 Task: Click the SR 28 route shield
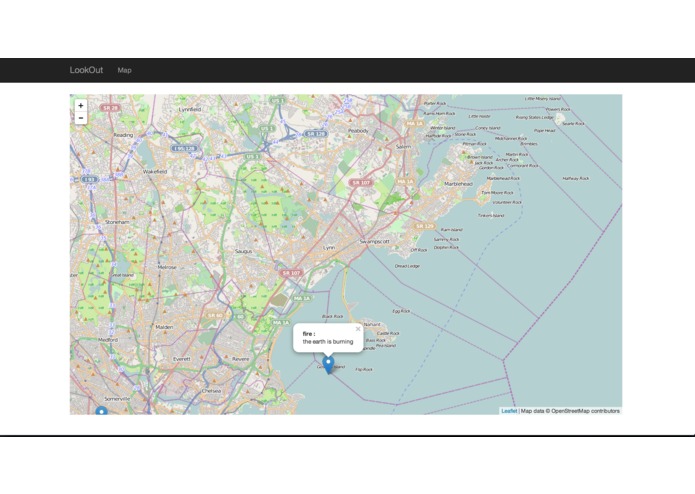coord(110,108)
